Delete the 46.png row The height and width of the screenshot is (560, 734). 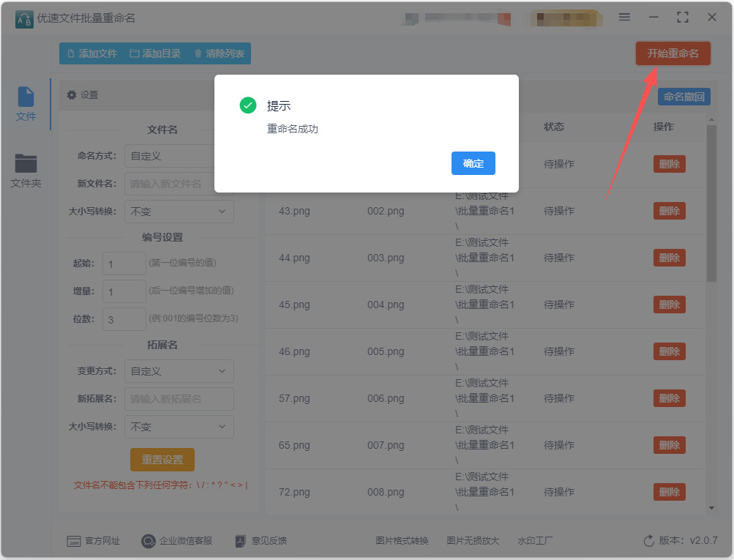pyautogui.click(x=670, y=351)
